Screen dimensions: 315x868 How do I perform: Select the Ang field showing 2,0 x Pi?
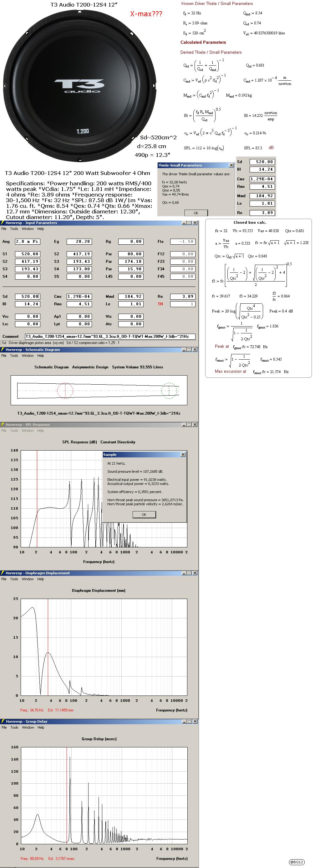coord(28,242)
